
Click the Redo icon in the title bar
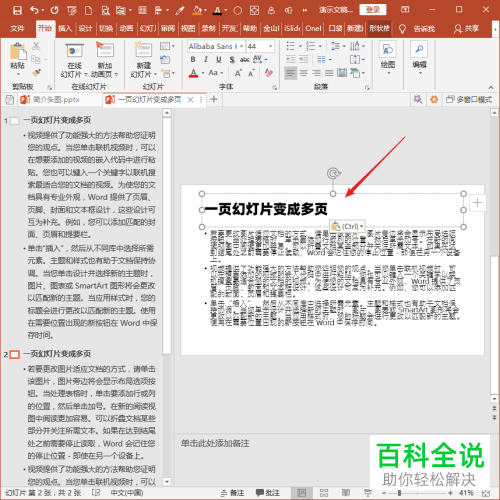tap(54, 10)
